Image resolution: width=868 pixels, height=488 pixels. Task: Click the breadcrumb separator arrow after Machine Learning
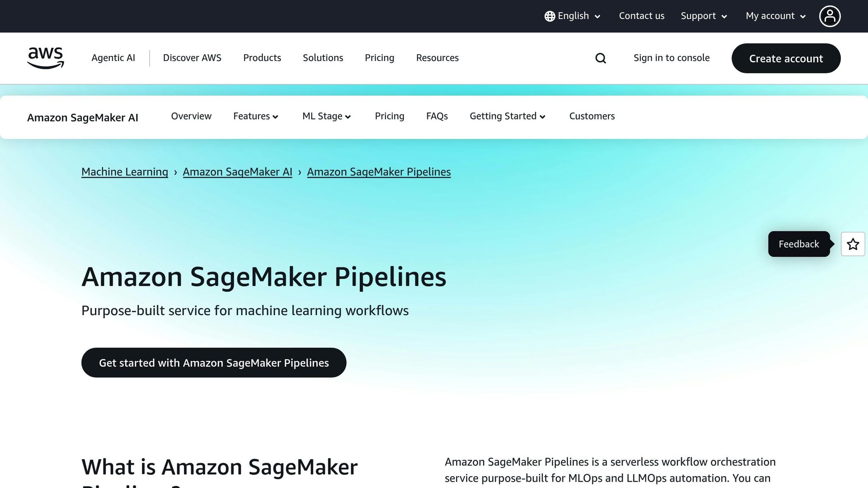coord(176,172)
